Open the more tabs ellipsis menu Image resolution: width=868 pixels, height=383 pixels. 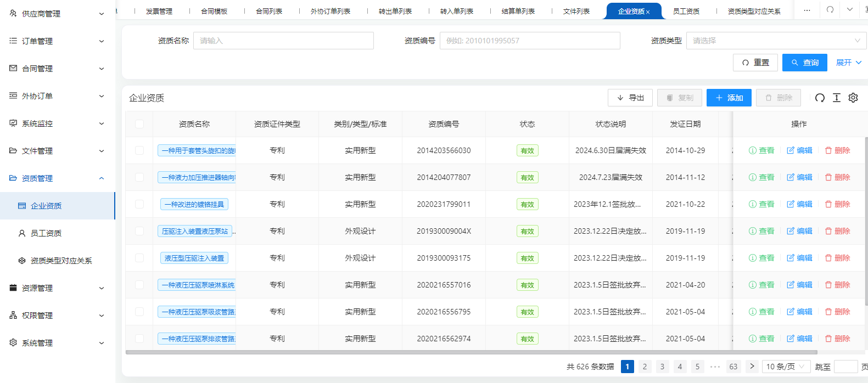(x=807, y=10)
